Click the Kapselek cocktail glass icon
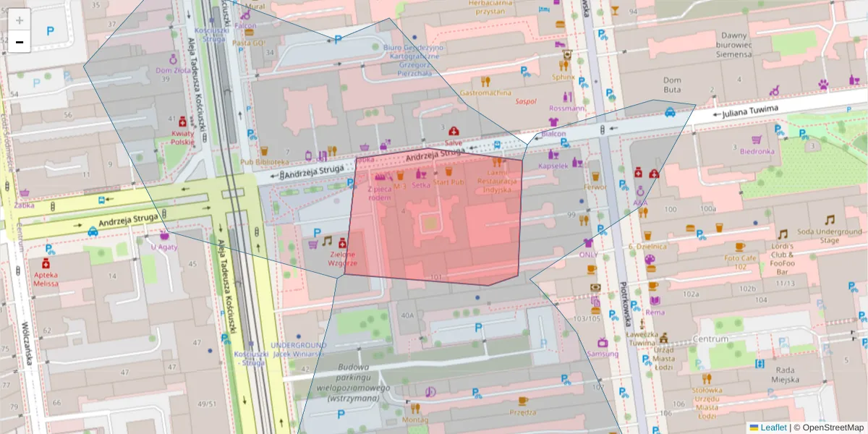The image size is (868, 434). [x=553, y=155]
